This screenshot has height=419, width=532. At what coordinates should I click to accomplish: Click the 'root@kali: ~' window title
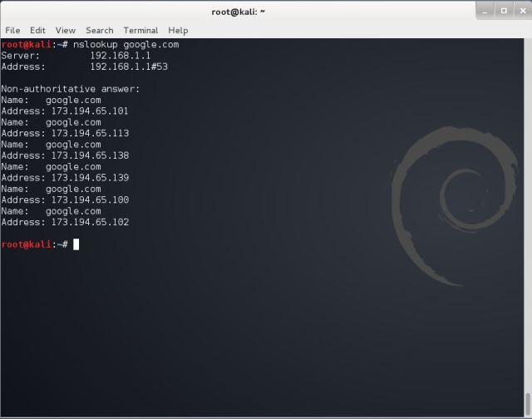pyautogui.click(x=239, y=12)
